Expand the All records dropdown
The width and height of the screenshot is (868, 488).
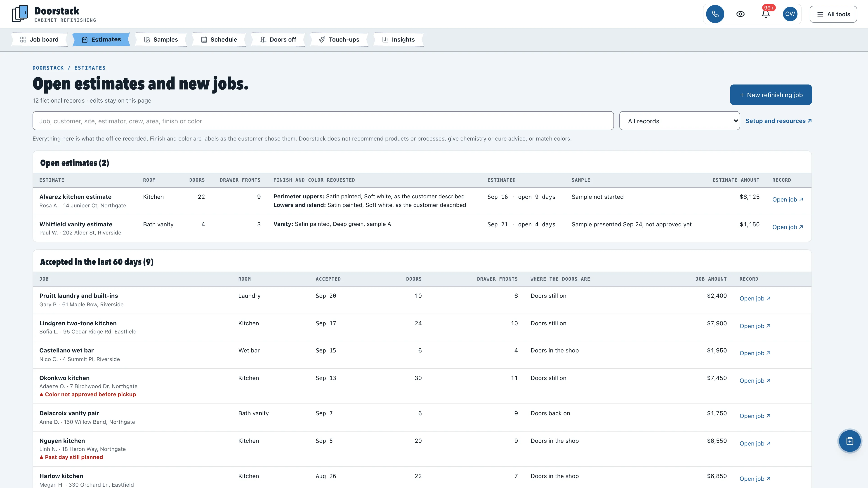679,121
